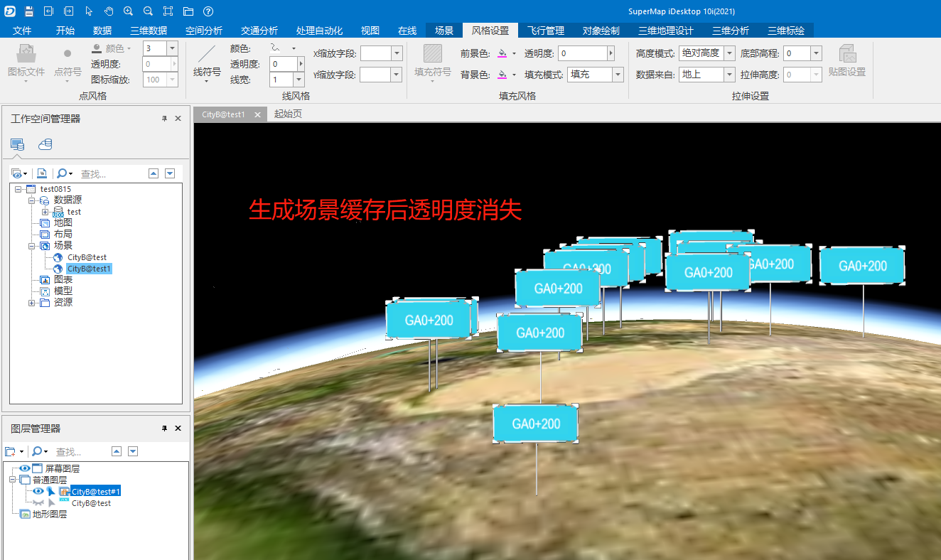Click the Save icon in the quick access toolbar
Image resolution: width=941 pixels, height=560 pixels.
[x=29, y=11]
